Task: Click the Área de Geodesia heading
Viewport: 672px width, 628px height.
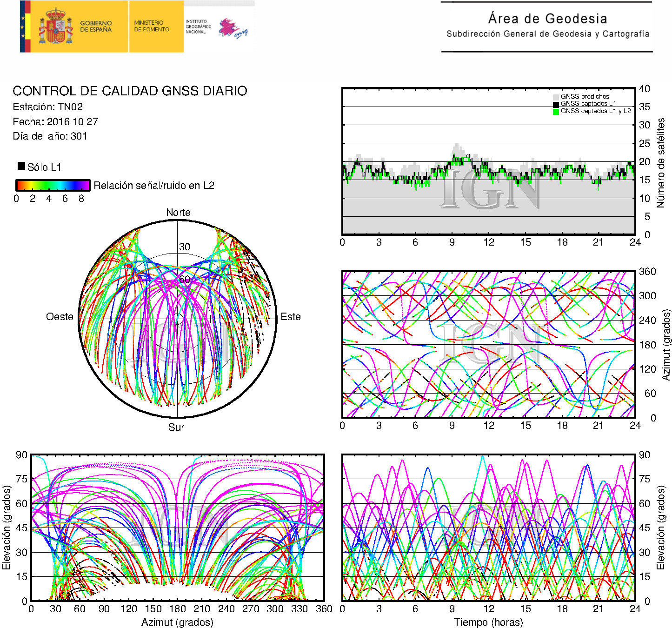Action: 547,19
